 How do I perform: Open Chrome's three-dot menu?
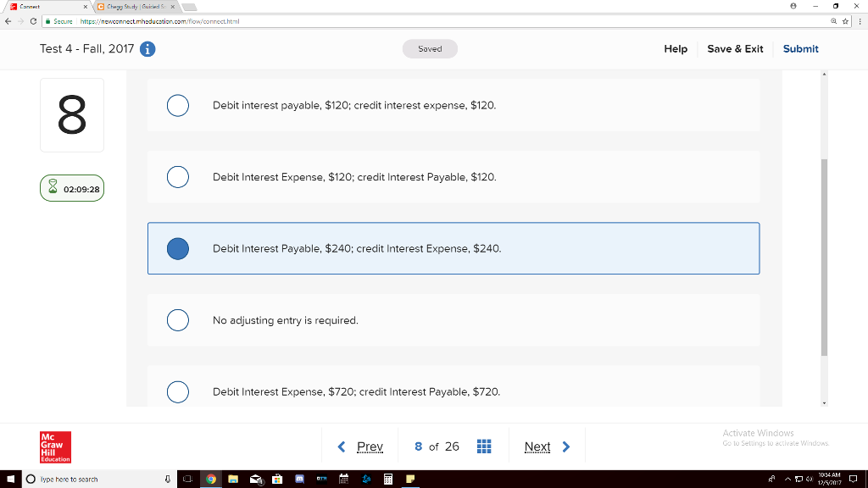pos(860,21)
